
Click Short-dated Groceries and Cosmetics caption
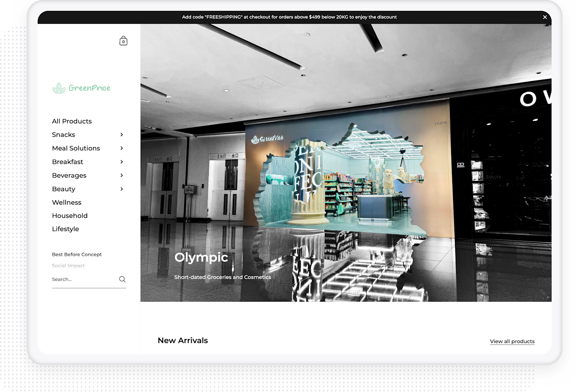[223, 277]
